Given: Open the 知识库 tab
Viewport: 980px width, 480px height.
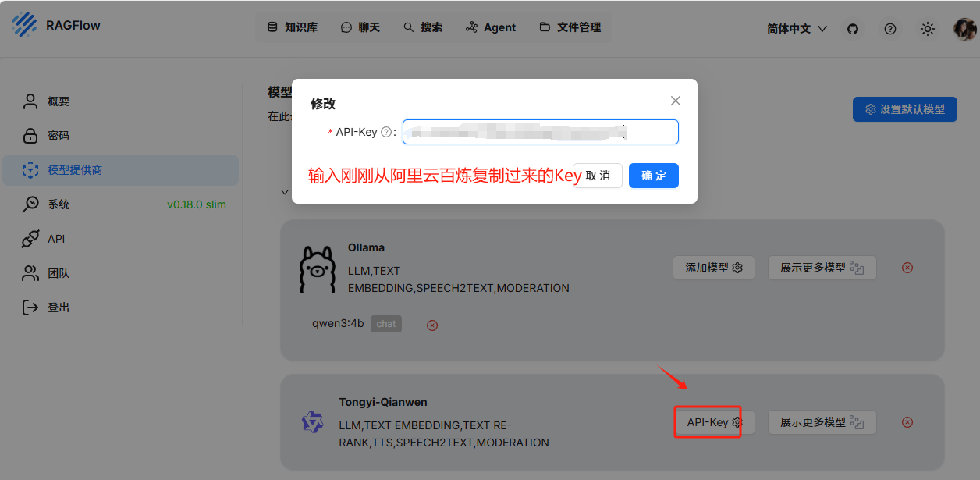Looking at the screenshot, I should click(293, 27).
